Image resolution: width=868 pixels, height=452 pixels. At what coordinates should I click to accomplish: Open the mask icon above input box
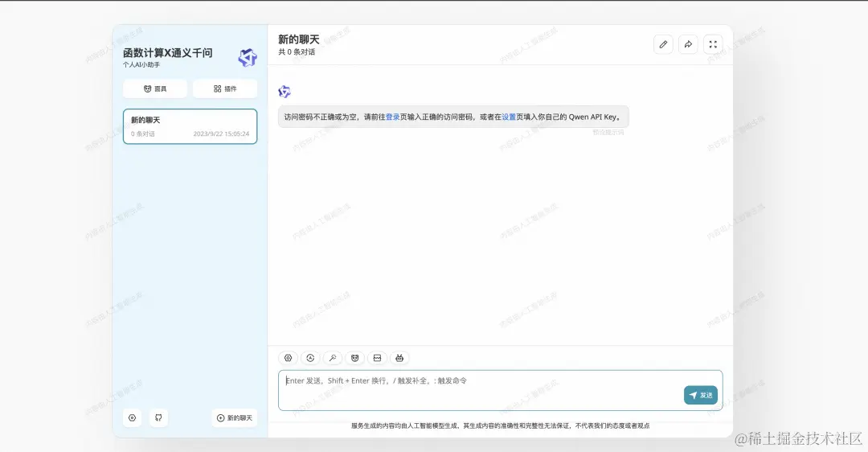click(355, 358)
